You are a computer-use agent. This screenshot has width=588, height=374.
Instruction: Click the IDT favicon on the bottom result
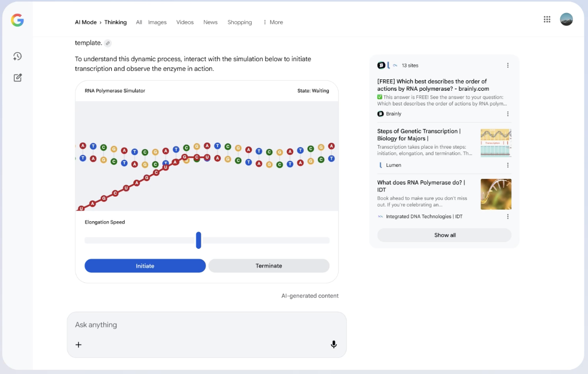(381, 216)
